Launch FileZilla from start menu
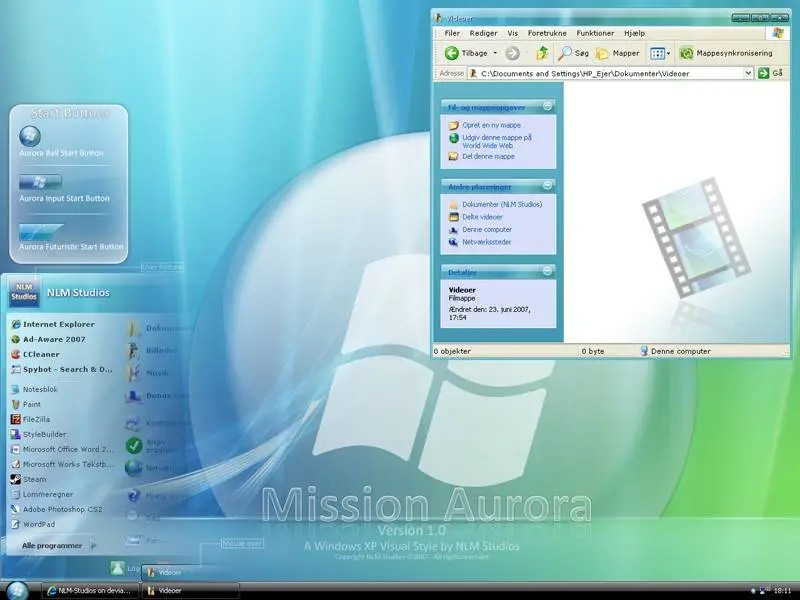 [30, 419]
